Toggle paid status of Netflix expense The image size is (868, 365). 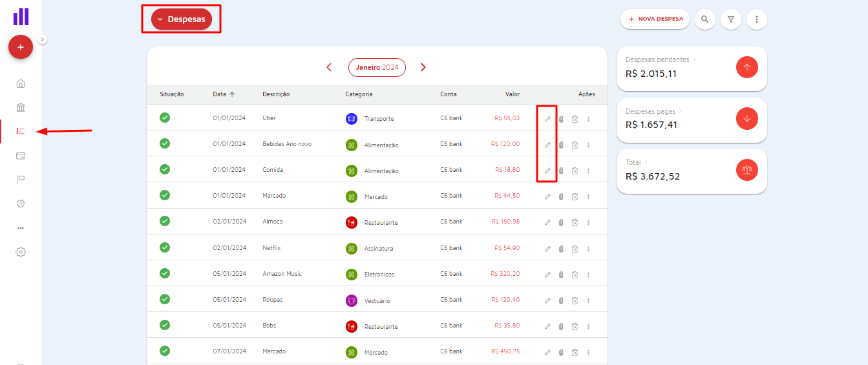point(165,247)
